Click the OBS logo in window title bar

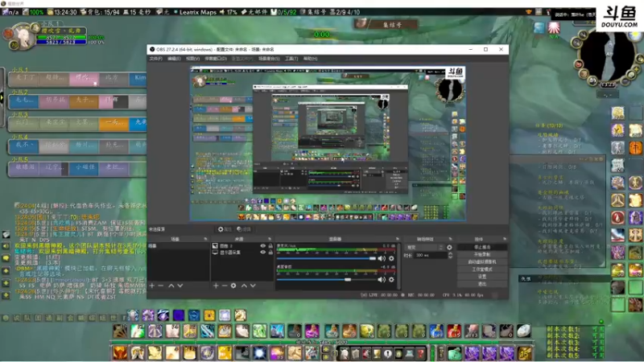152,49
